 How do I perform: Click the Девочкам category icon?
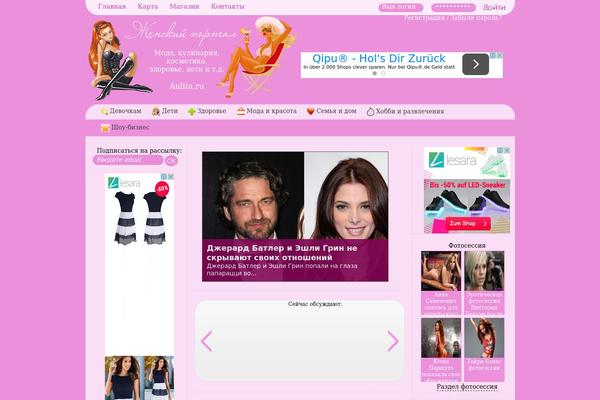point(104,111)
